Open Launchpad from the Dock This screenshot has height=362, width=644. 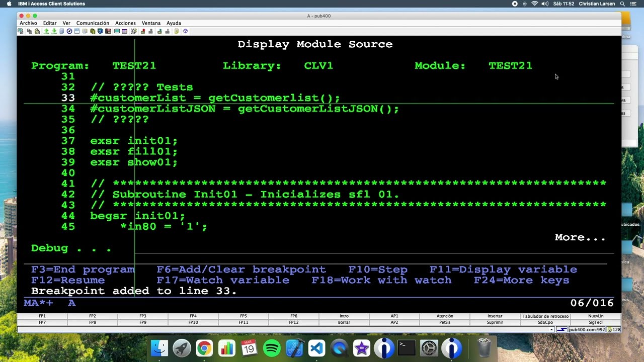pyautogui.click(x=182, y=348)
